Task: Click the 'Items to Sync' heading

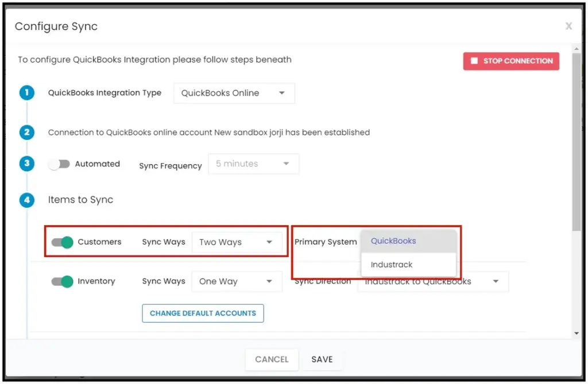Action: (x=80, y=200)
